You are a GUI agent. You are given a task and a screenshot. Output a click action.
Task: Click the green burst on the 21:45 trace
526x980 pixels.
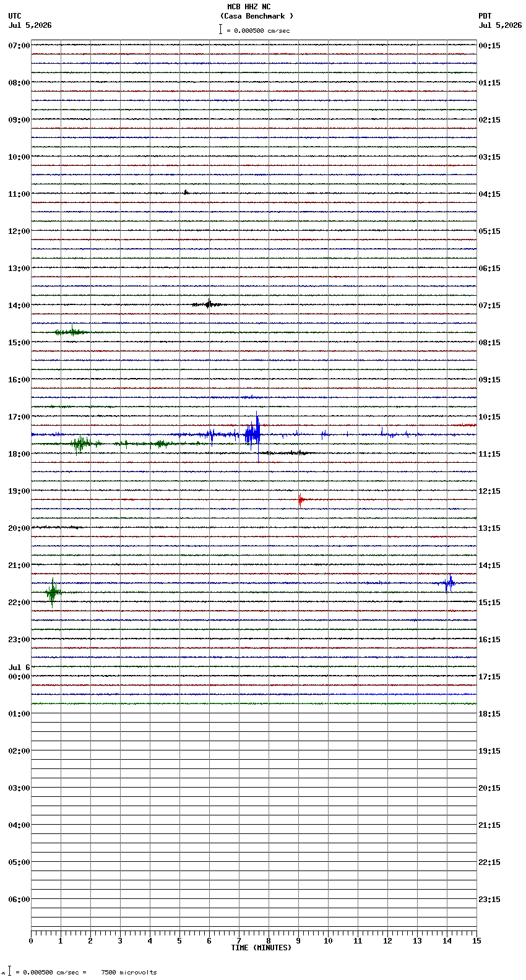click(53, 593)
